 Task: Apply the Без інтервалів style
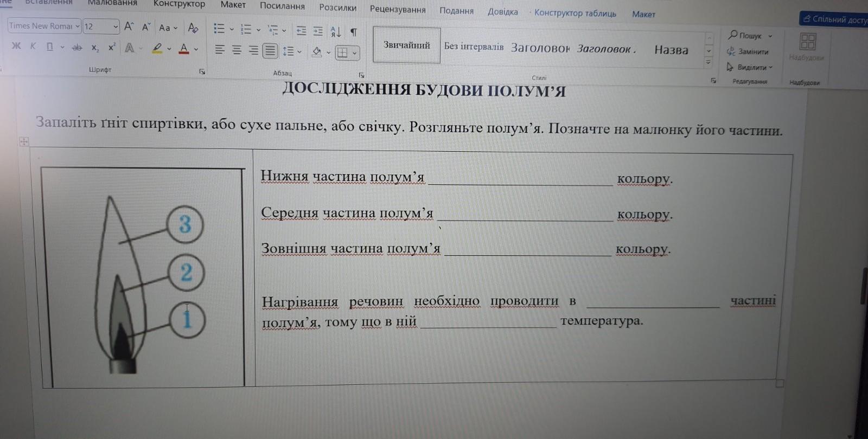(474, 47)
